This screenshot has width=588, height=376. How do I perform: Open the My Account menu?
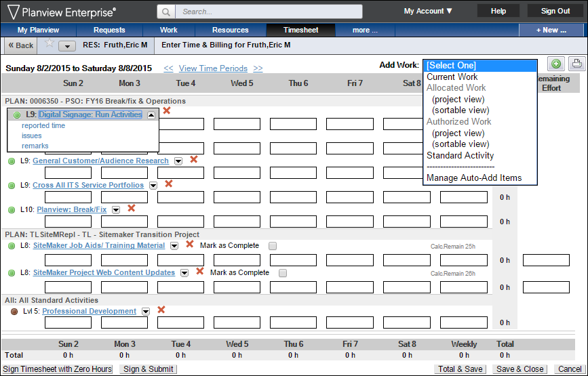428,12
